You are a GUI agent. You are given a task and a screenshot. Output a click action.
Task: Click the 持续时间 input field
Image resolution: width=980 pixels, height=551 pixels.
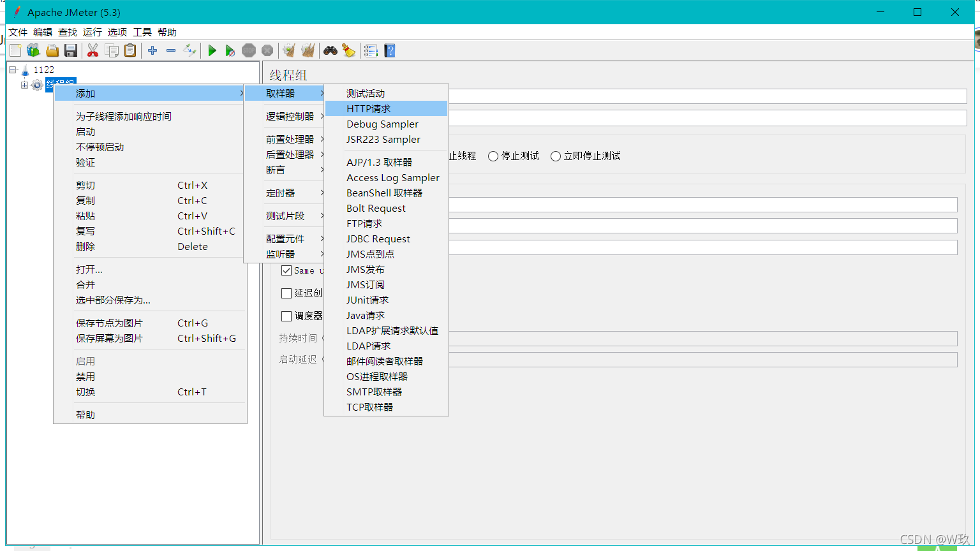click(x=702, y=339)
